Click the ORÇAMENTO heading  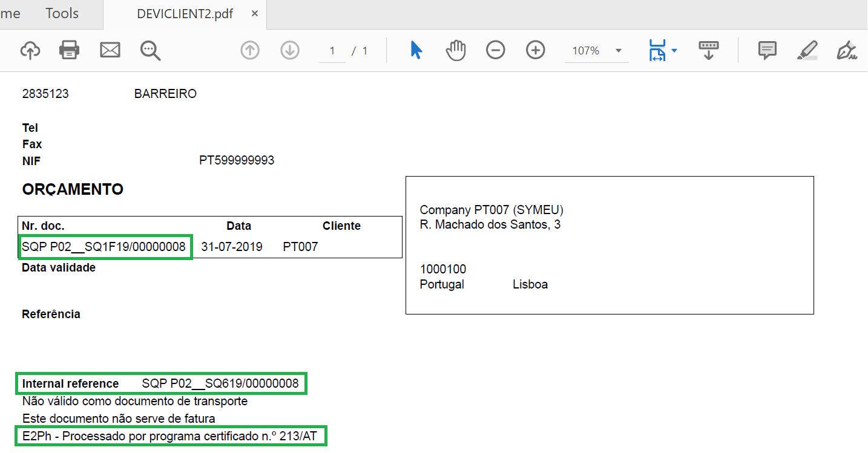pyautogui.click(x=73, y=190)
